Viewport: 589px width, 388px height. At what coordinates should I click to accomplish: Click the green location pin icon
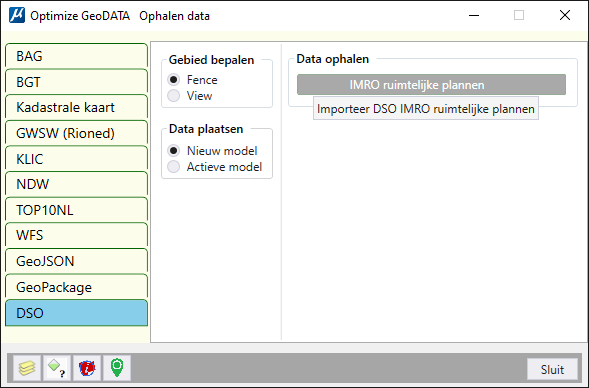(x=117, y=368)
